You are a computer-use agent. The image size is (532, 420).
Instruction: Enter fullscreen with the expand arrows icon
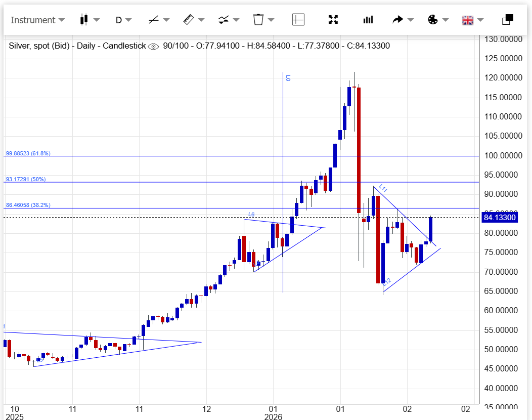pyautogui.click(x=333, y=20)
